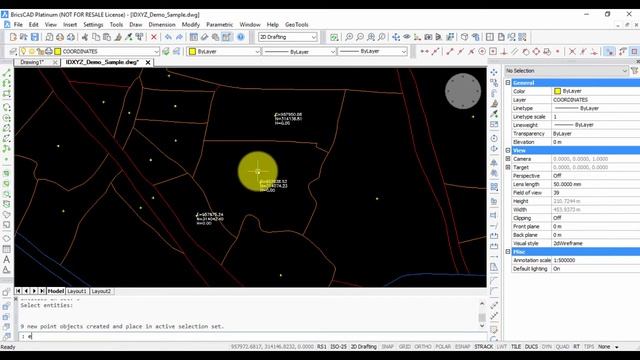Screen dimensions: 640x360
Task: Toggle QUAD in the status bar
Action: point(562,347)
